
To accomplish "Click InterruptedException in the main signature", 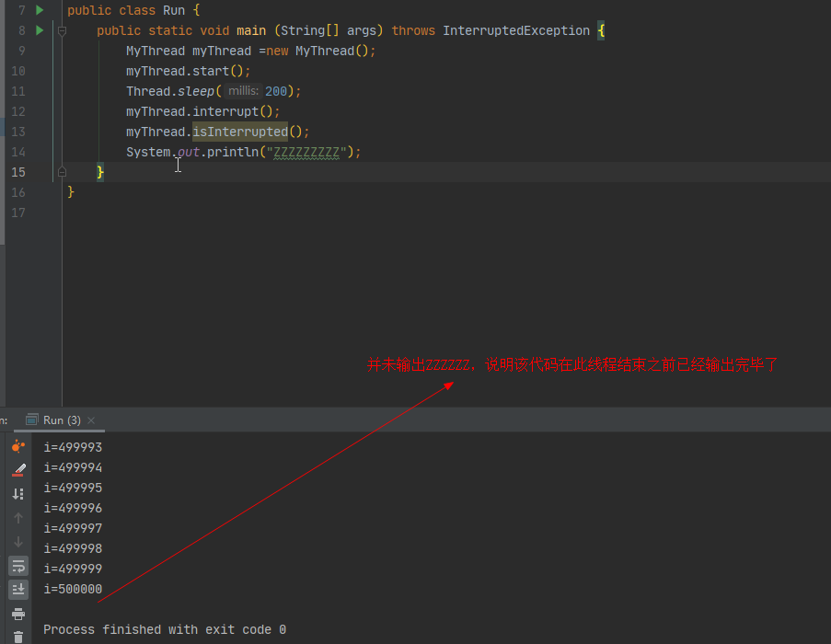I will (x=516, y=30).
